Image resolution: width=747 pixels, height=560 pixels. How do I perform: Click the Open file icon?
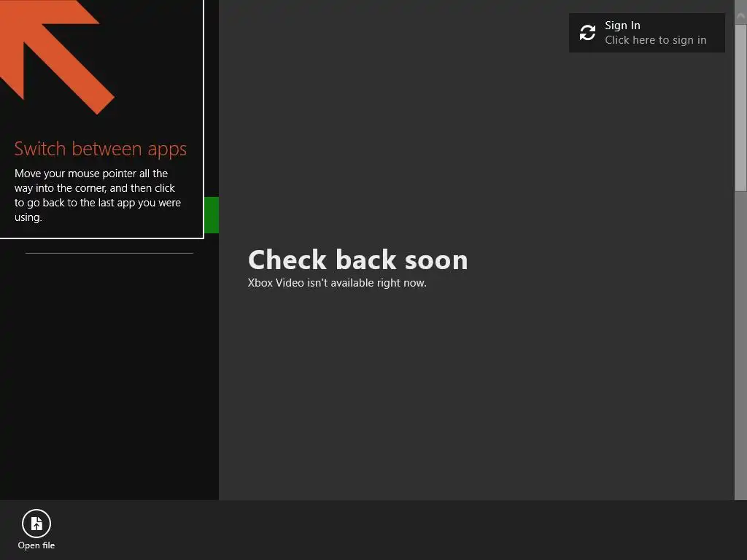(36, 524)
